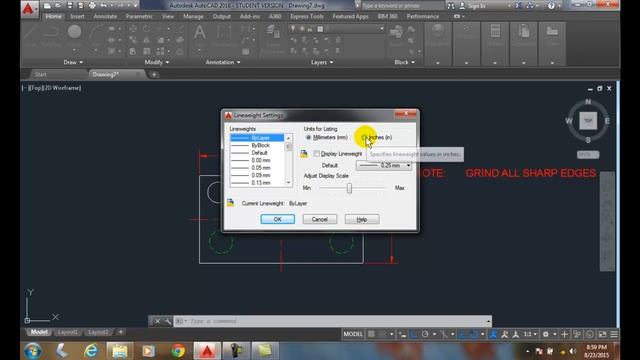
Task: Click the Windows Start orb
Action: 33,351
